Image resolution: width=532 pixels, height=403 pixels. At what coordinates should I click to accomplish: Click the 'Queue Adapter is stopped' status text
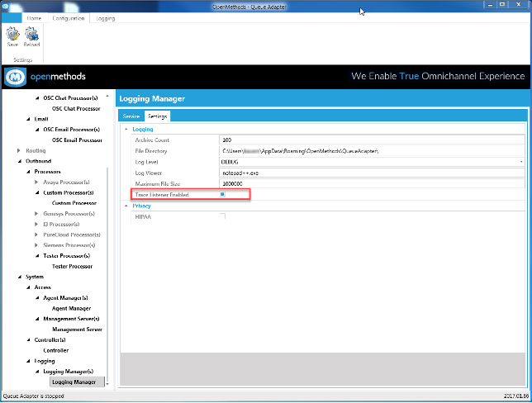34,396
